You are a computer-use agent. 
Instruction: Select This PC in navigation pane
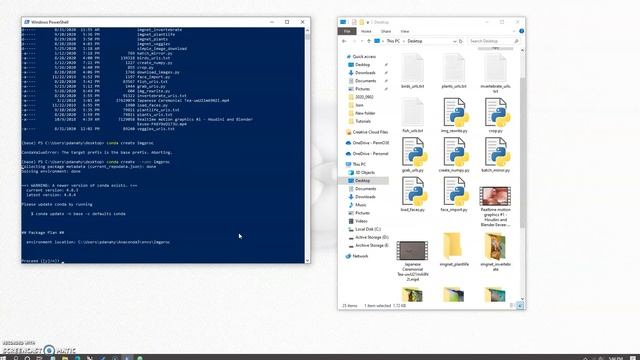(x=359, y=164)
